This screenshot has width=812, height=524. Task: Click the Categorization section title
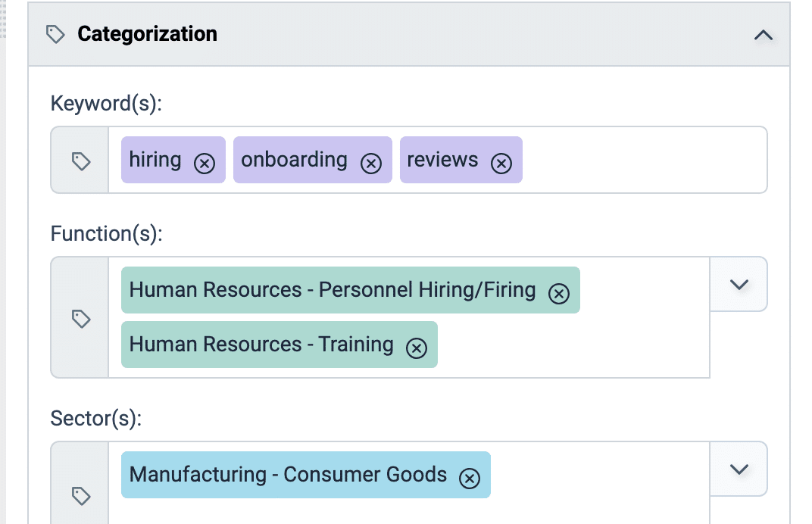tap(148, 34)
